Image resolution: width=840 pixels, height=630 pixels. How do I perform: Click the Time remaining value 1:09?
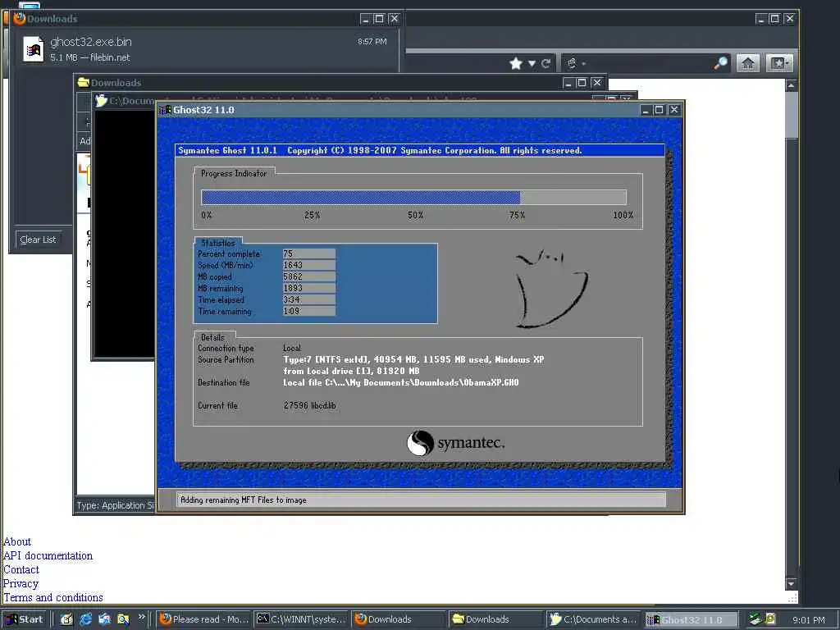tap(308, 311)
